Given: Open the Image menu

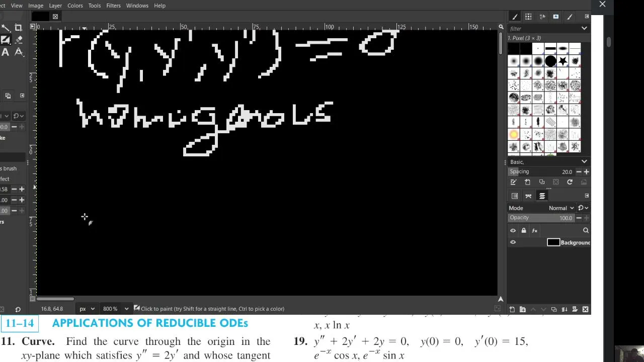Looking at the screenshot, I should [x=36, y=6].
